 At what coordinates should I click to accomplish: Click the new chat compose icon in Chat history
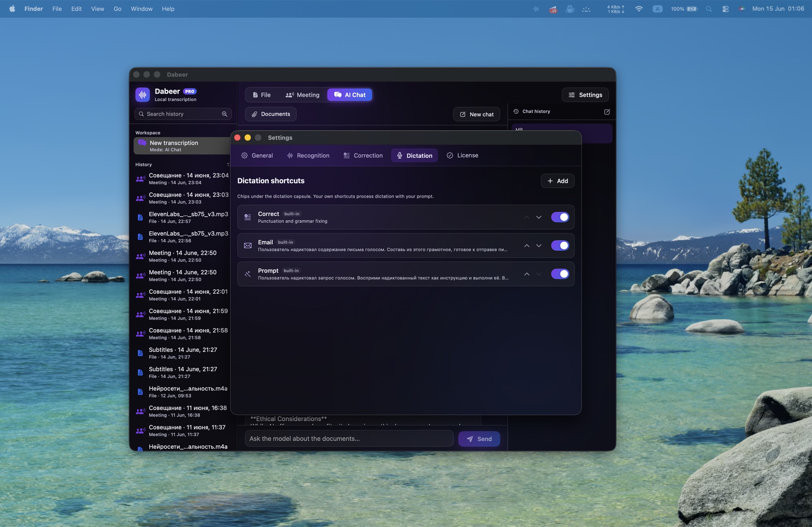607,112
